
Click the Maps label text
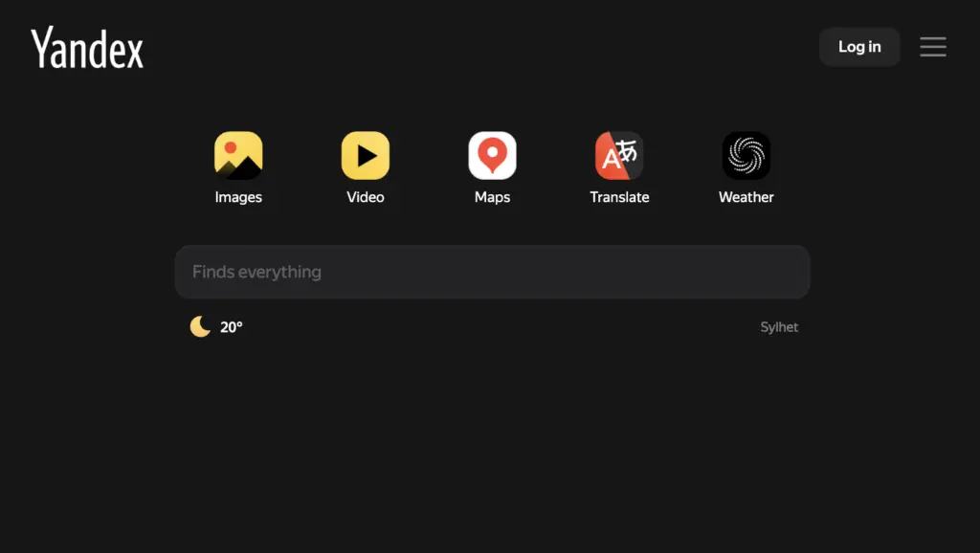[493, 197]
